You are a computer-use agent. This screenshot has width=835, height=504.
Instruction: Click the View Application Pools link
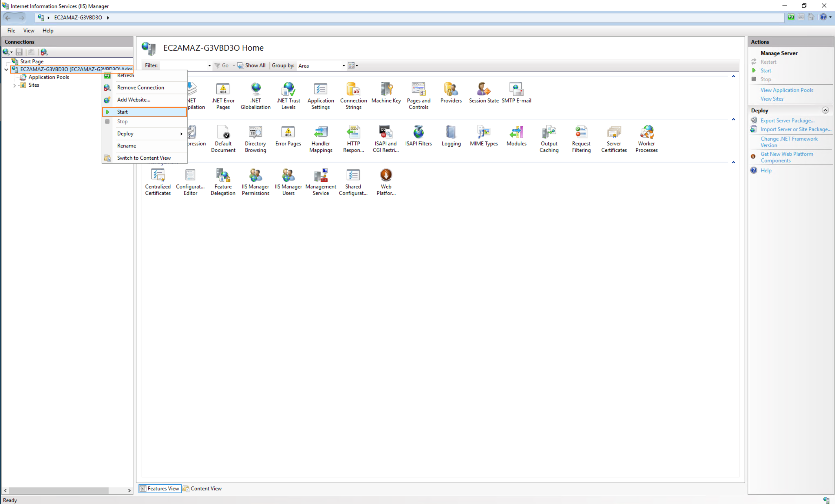[x=787, y=90]
